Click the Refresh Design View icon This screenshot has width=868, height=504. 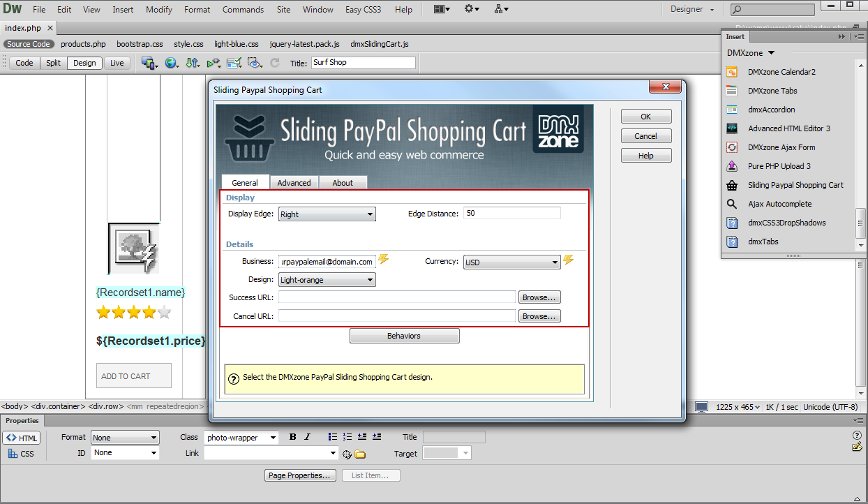pos(275,63)
